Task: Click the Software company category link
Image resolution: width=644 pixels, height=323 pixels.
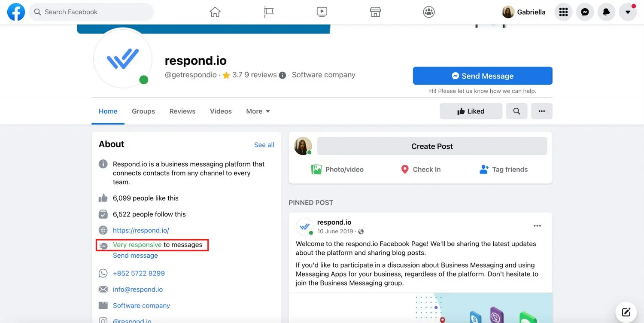Action: (141, 305)
